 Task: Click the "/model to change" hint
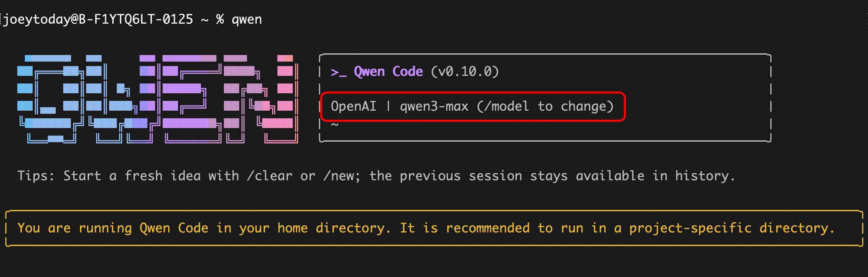click(x=545, y=106)
